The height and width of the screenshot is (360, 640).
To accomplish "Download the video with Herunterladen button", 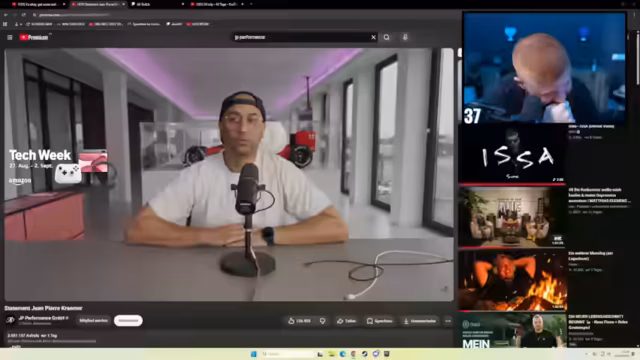I will point(420,321).
